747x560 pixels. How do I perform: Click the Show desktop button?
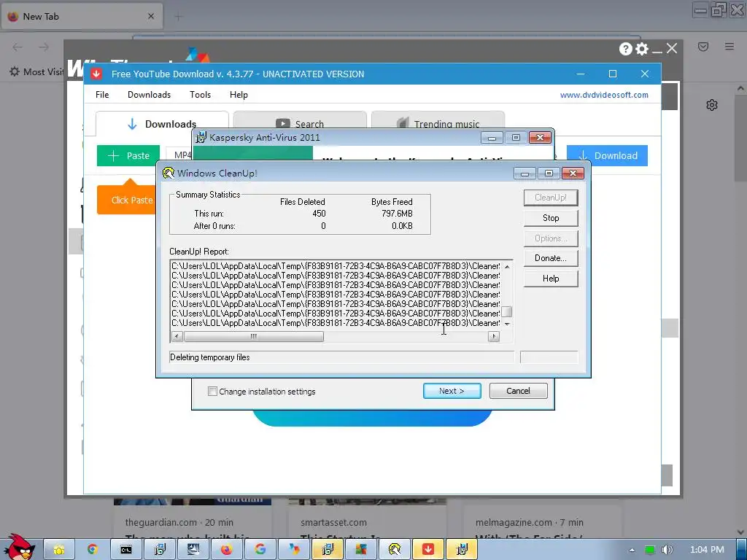point(742,550)
